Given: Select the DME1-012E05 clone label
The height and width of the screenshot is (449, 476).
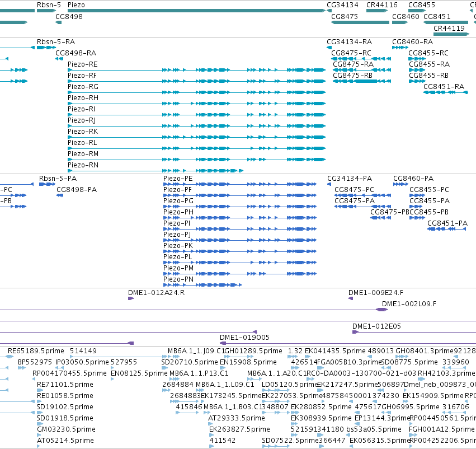Looking at the screenshot, I should 377,326.
